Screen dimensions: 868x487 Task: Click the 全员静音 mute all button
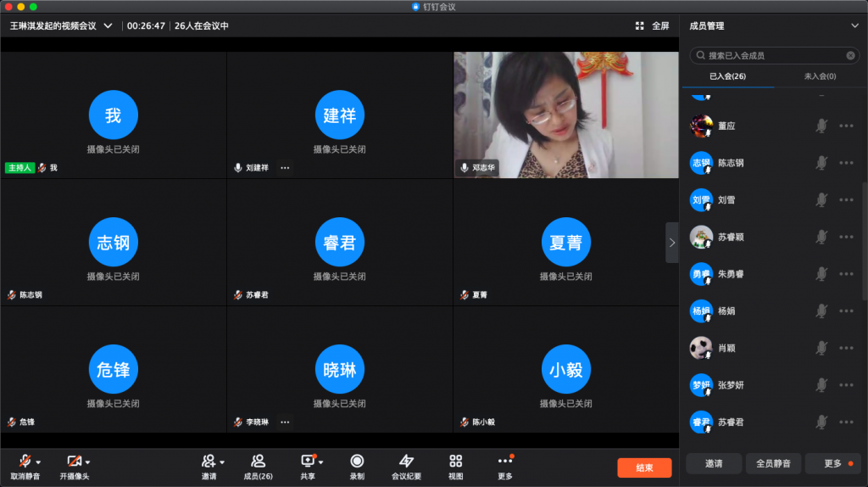pyautogui.click(x=773, y=463)
